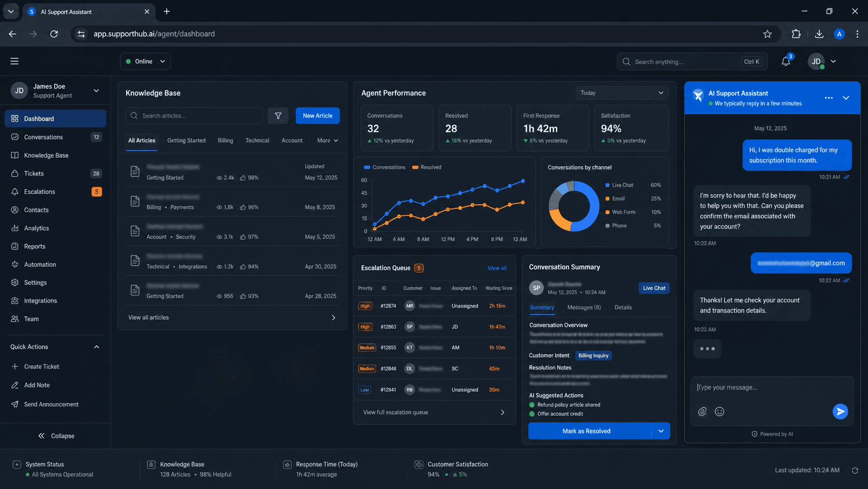Open AI Support Assistant three-dot options
868x489 pixels.
pyautogui.click(x=829, y=98)
